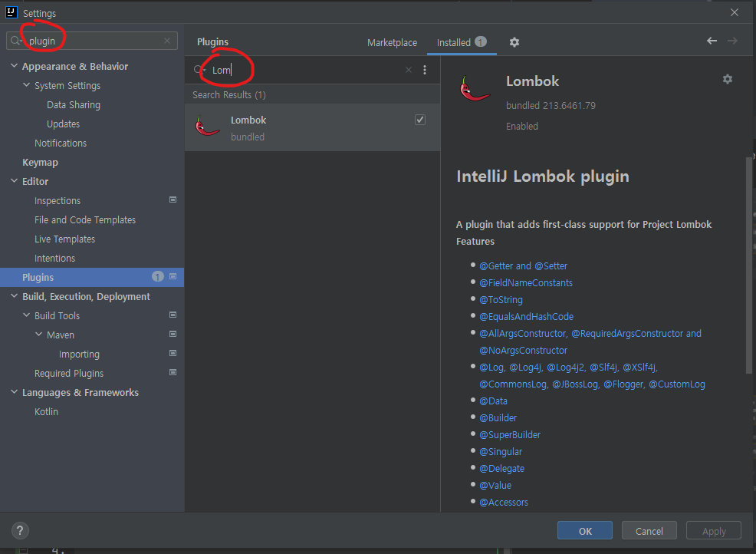This screenshot has width=756, height=554.
Task: Click project-level icon next to Required Plugins
Action: pyautogui.click(x=173, y=373)
